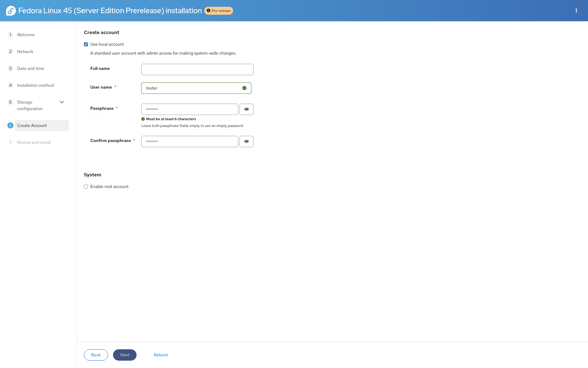588x368 pixels.
Task: Click the Back button
Action: click(96, 355)
